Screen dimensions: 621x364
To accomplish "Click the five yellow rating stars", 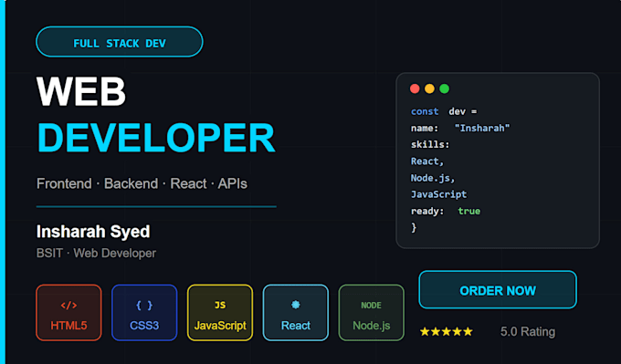I will tap(447, 331).
